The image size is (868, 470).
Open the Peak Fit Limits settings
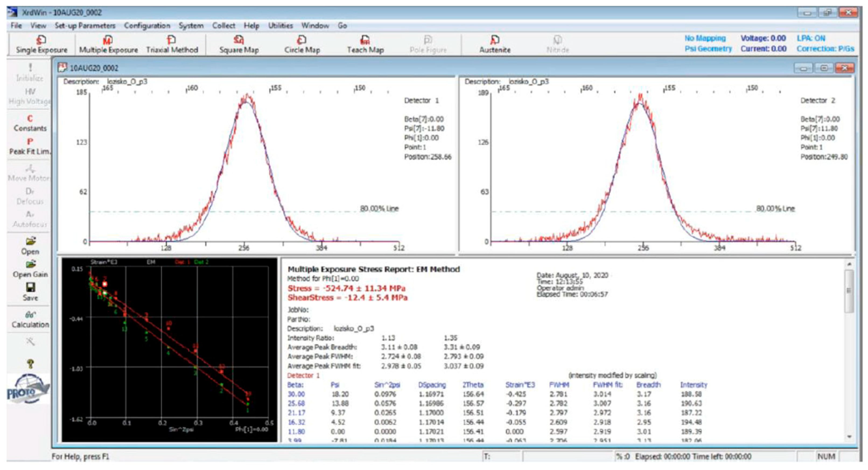pos(29,148)
